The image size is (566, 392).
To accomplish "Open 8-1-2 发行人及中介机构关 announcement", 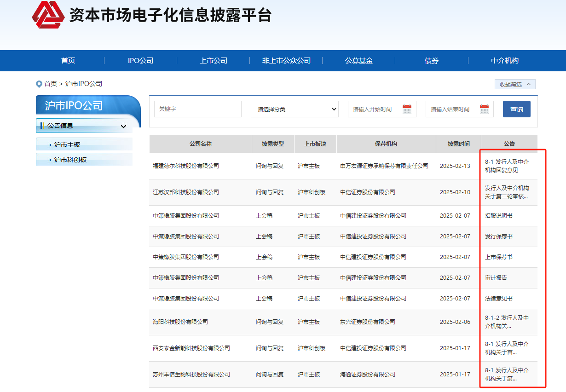I will pos(507,322).
